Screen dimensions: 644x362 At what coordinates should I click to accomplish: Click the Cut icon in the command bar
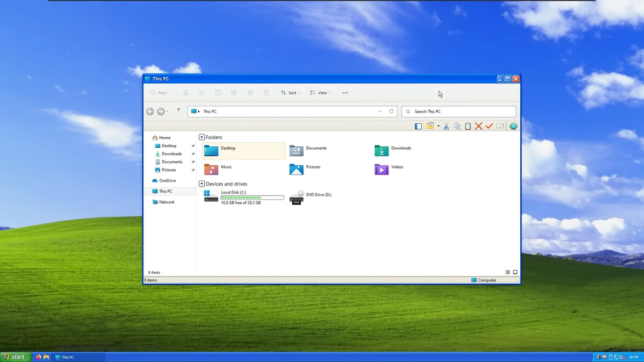186,93
